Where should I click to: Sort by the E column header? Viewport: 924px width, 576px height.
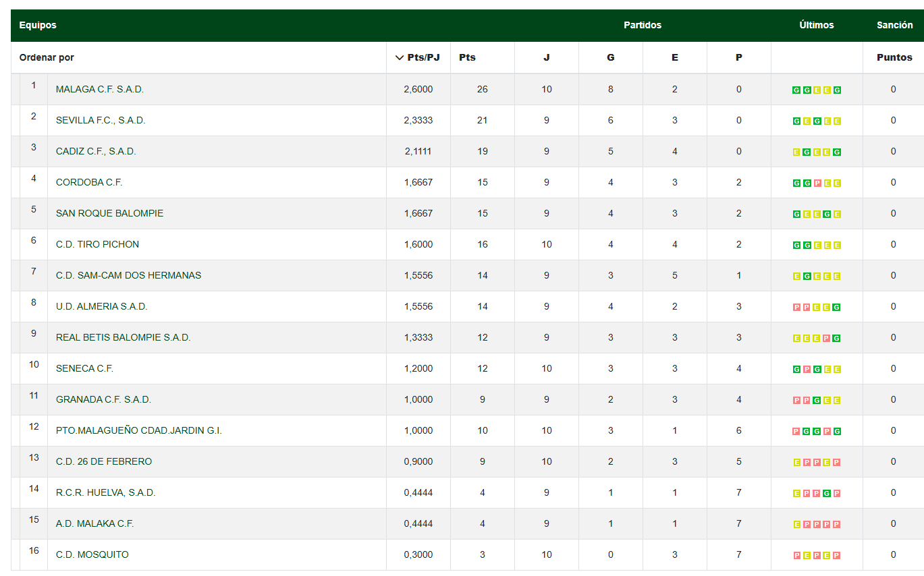coord(675,57)
